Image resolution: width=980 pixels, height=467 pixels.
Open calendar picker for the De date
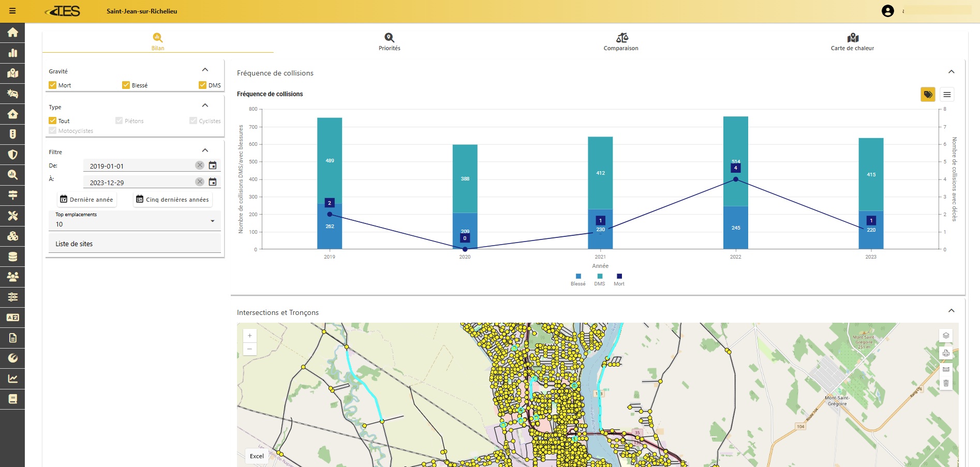click(213, 165)
